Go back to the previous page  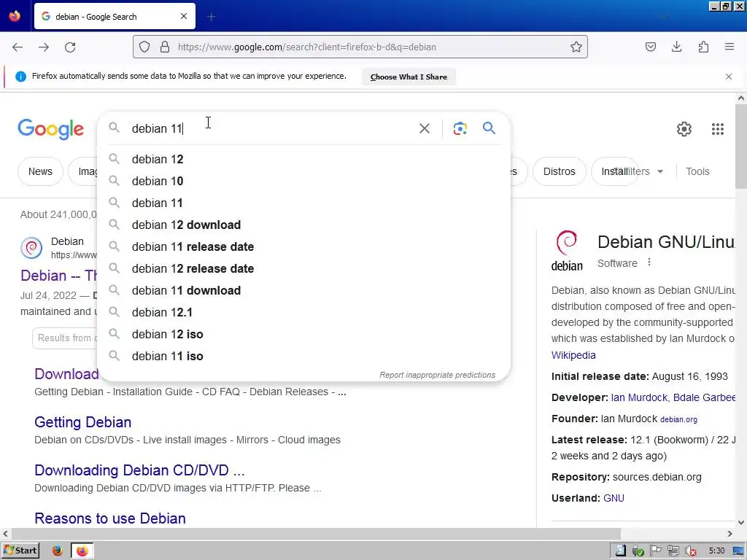coord(18,47)
